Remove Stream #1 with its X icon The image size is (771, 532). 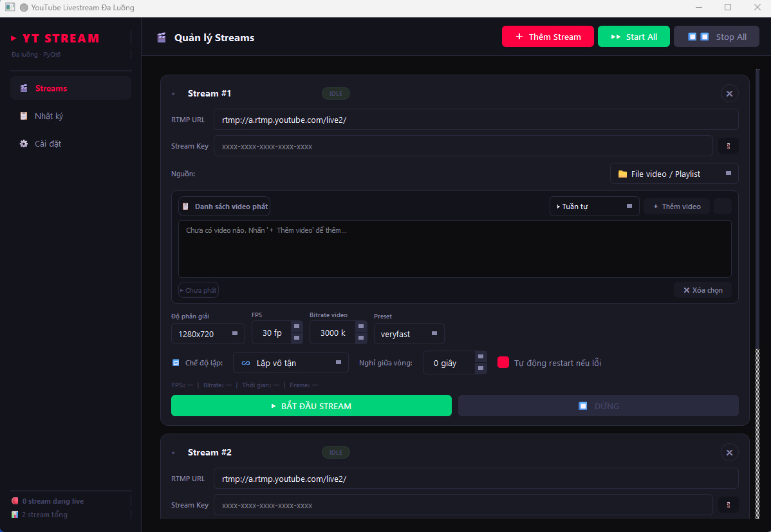pyautogui.click(x=729, y=94)
